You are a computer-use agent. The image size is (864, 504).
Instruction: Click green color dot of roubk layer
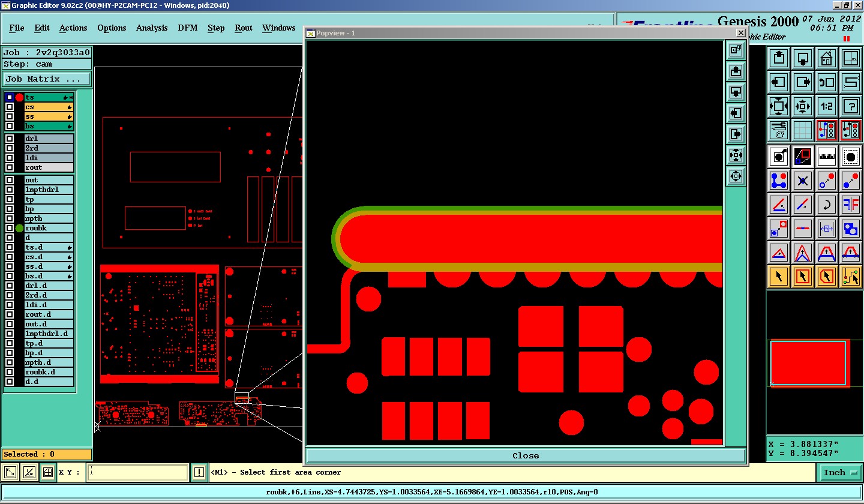pyautogui.click(x=19, y=228)
